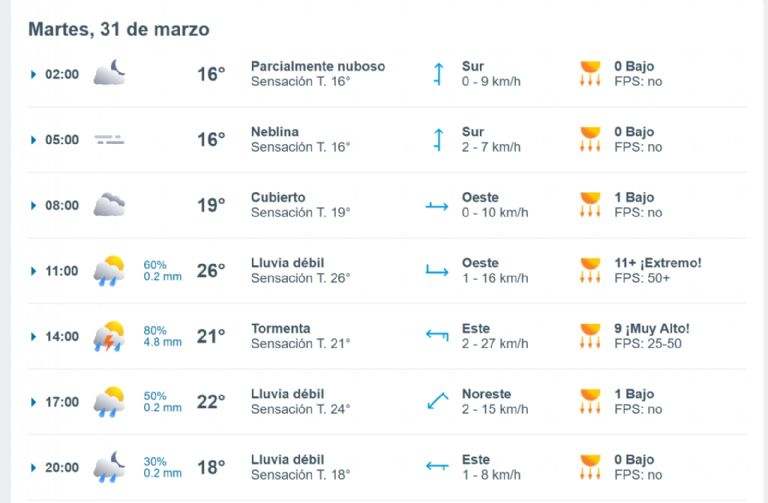Expand the 02:00 forecast row

34,74
